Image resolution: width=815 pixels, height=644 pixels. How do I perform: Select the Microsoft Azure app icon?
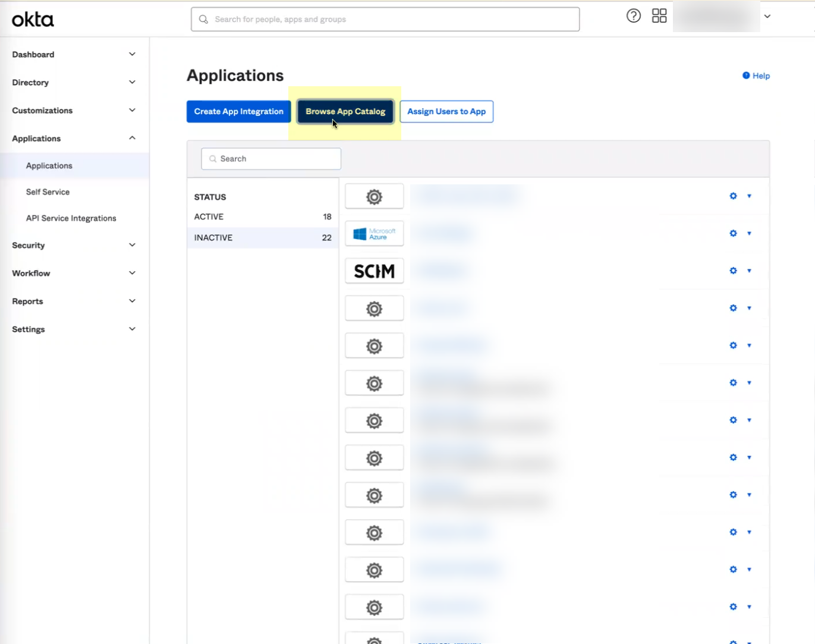[374, 233]
